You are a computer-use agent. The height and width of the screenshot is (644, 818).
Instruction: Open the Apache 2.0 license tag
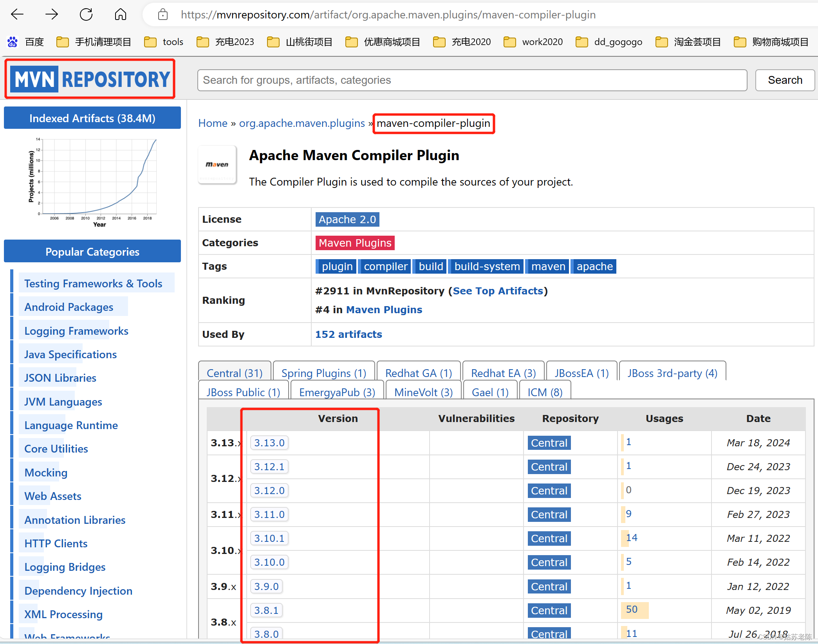(347, 219)
